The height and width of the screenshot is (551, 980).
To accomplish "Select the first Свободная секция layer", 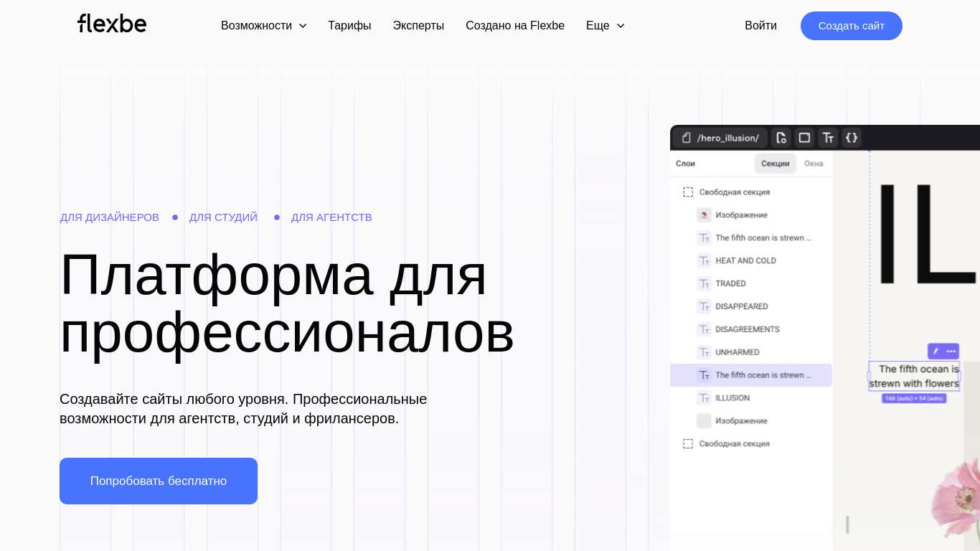I will pos(734,192).
